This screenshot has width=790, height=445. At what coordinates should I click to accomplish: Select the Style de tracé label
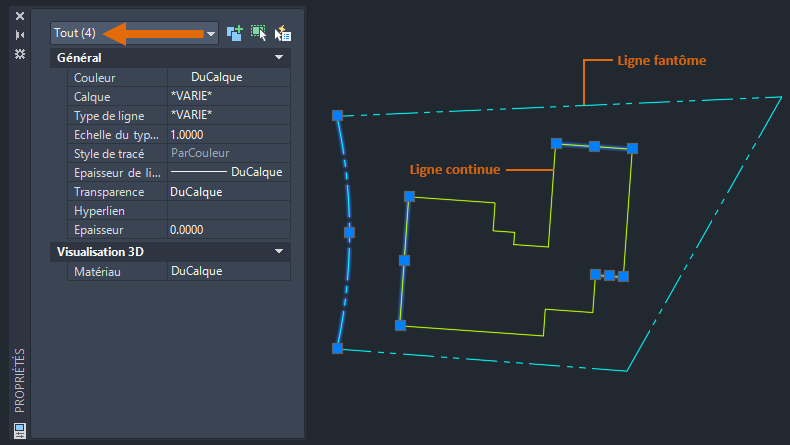(x=109, y=154)
